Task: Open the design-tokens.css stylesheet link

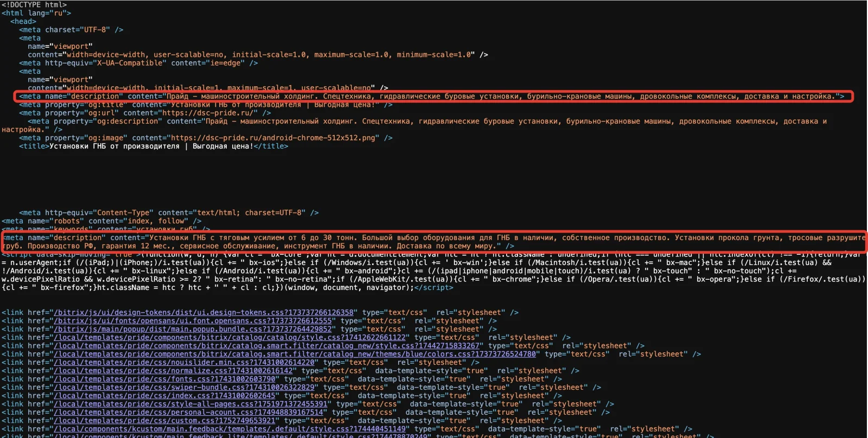Action: coord(203,313)
